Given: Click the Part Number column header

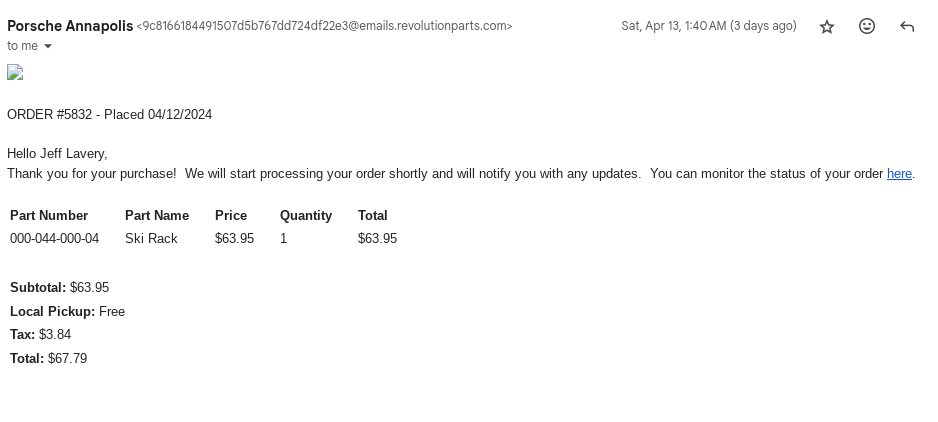Looking at the screenshot, I should click(x=49, y=216).
